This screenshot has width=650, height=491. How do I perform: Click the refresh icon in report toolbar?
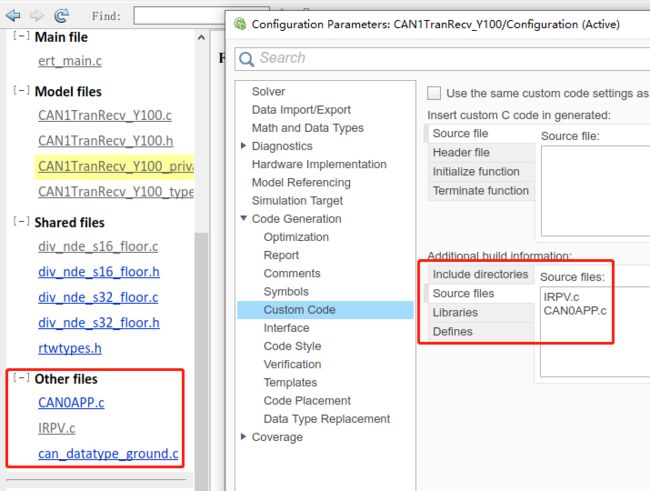pos(61,16)
